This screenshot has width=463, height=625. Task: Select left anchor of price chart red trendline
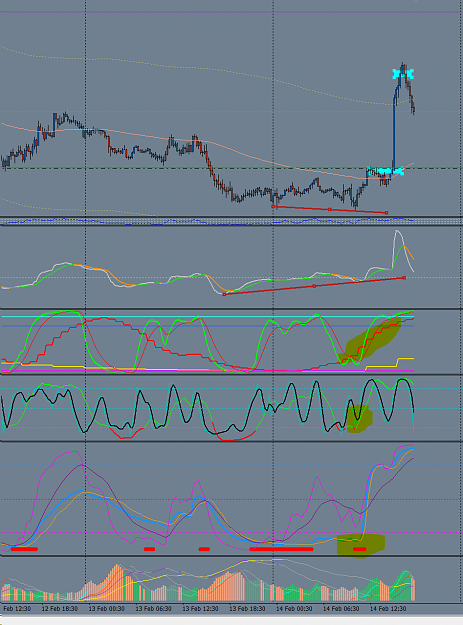click(273, 206)
